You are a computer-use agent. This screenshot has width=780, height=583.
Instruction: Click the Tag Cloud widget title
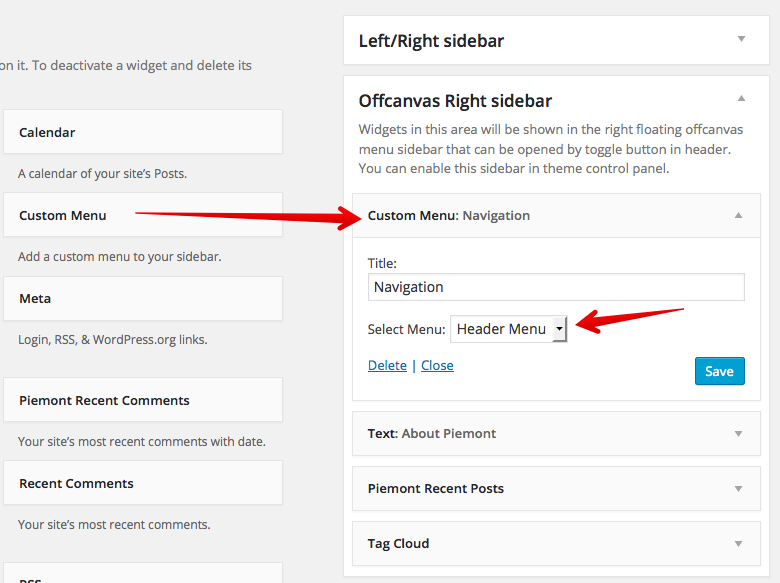pos(398,544)
